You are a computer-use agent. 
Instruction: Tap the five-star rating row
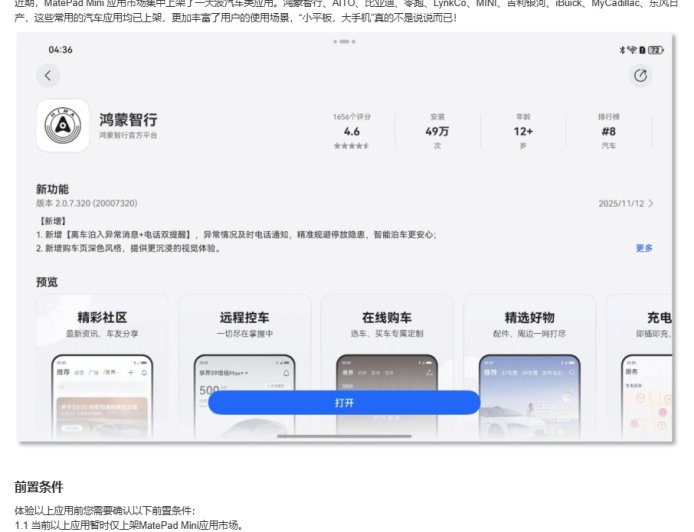(351, 146)
